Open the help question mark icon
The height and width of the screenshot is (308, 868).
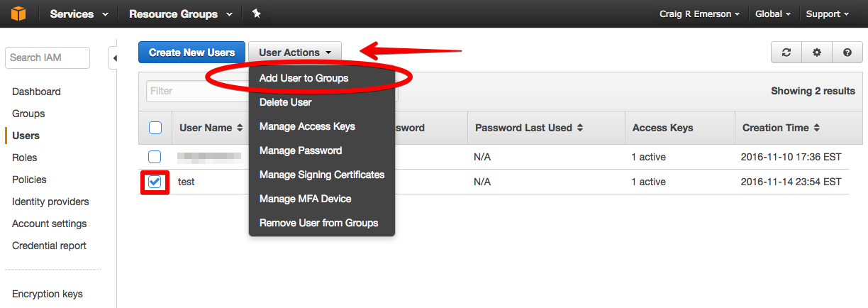(x=847, y=53)
